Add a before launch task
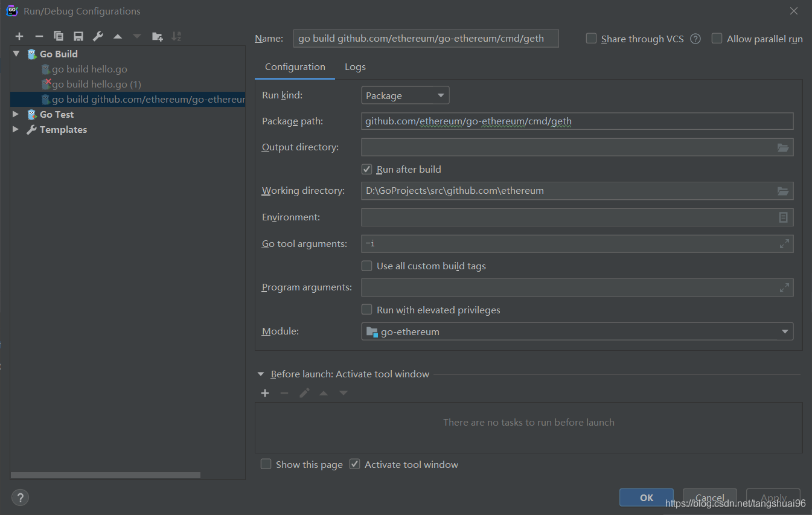Viewport: 812px width, 515px height. pos(265,393)
